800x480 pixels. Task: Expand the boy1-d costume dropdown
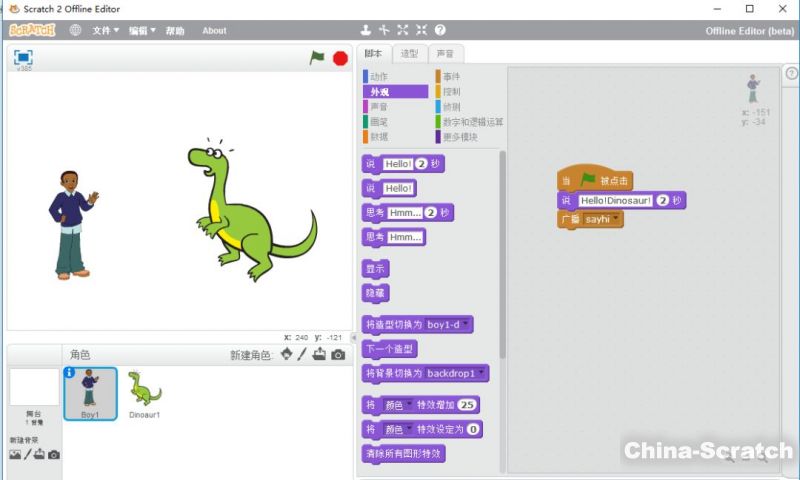tap(467, 324)
